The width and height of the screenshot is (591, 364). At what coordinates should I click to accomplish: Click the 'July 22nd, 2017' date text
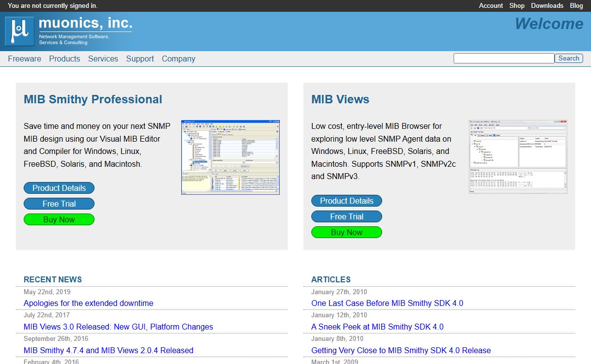coord(47,315)
